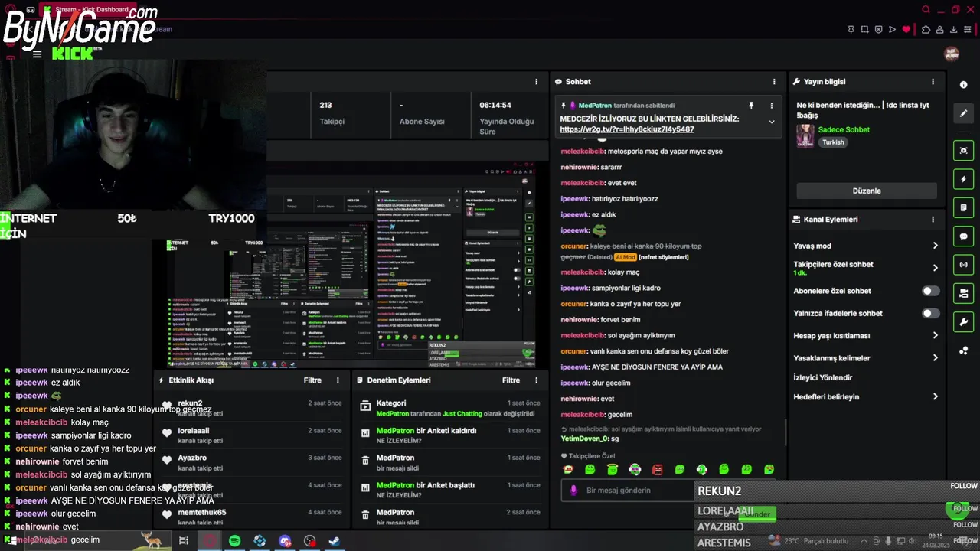This screenshot has width=980, height=551.
Task: Click Ayazbro follower entry
Action: (x=192, y=458)
